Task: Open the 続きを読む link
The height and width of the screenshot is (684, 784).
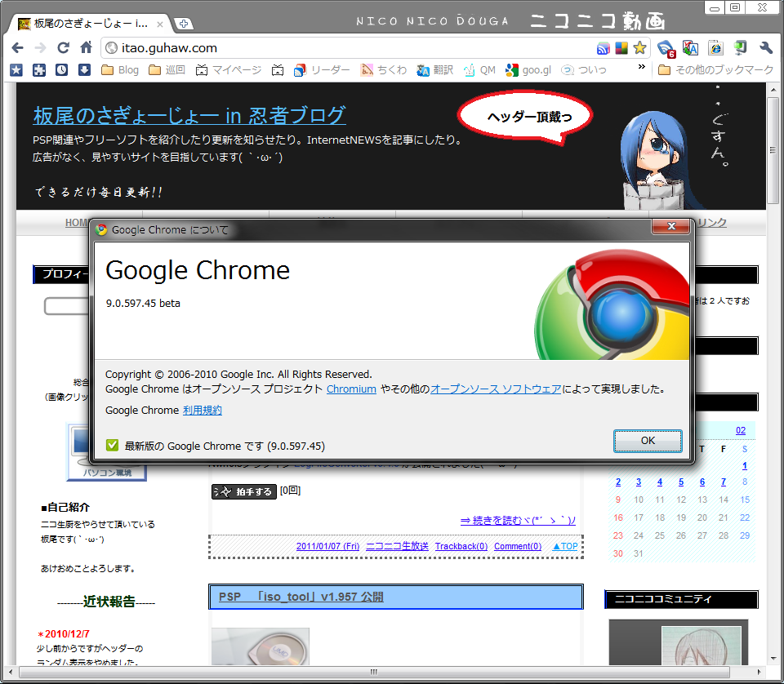Action: click(x=518, y=521)
